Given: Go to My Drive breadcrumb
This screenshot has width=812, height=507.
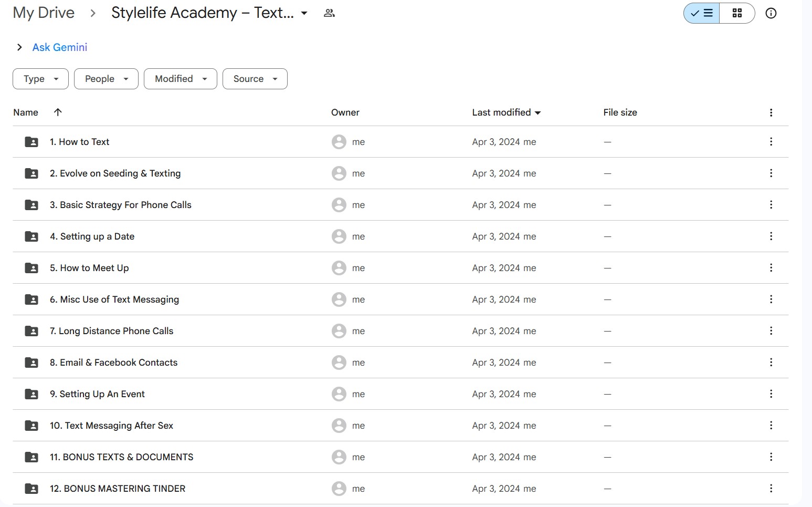Looking at the screenshot, I should pos(44,13).
